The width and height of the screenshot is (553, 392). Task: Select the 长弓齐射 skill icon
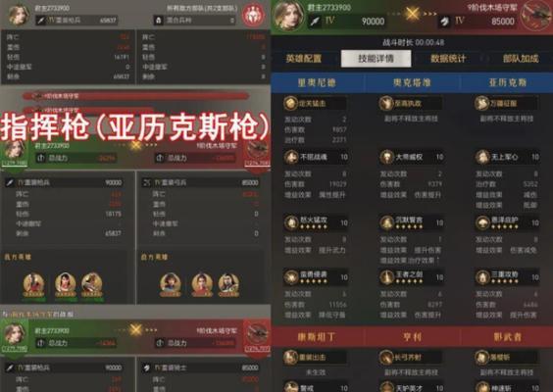[387, 357]
